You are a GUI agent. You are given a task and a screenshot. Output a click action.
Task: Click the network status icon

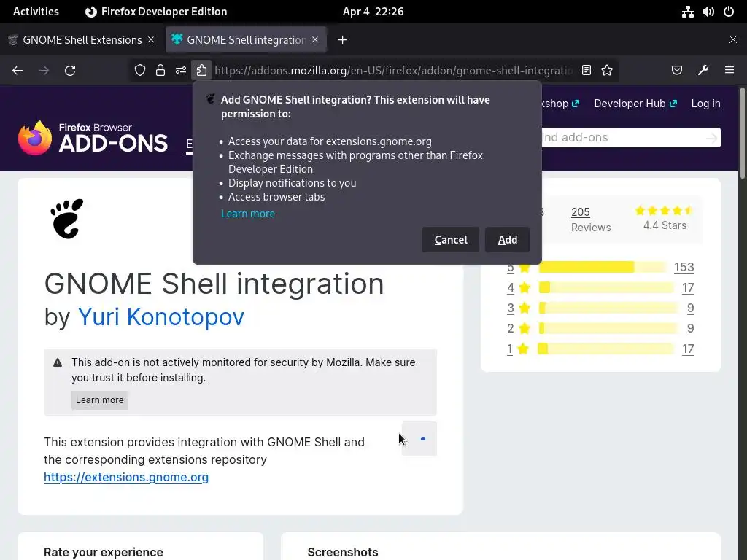pyautogui.click(x=687, y=12)
